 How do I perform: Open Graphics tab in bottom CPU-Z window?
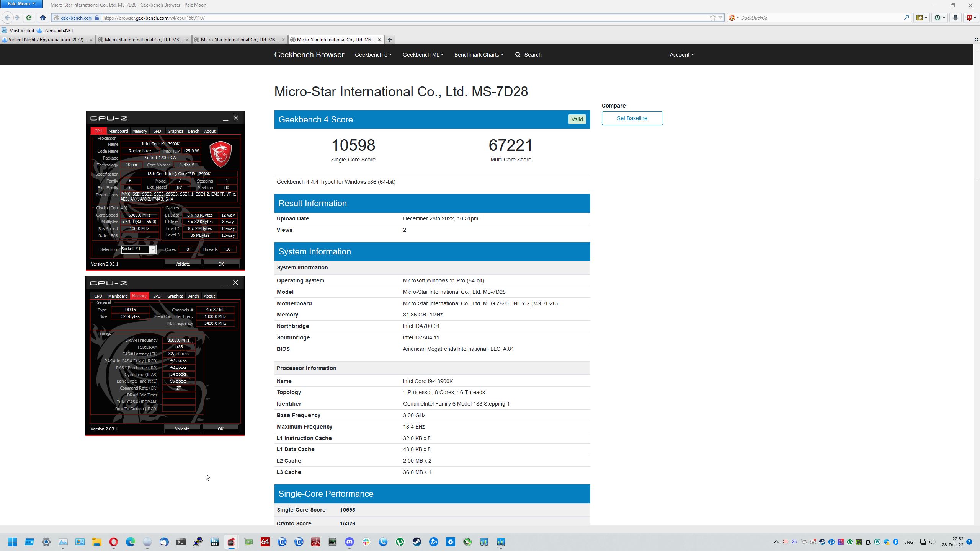[x=175, y=296]
